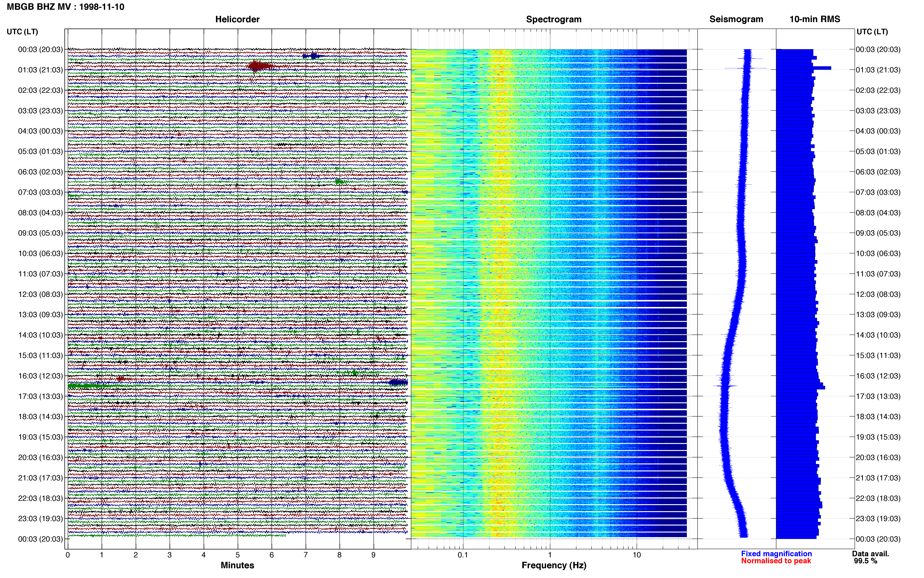
Task: Click the left '22:03 (18:03)' time label
Action: point(41,498)
